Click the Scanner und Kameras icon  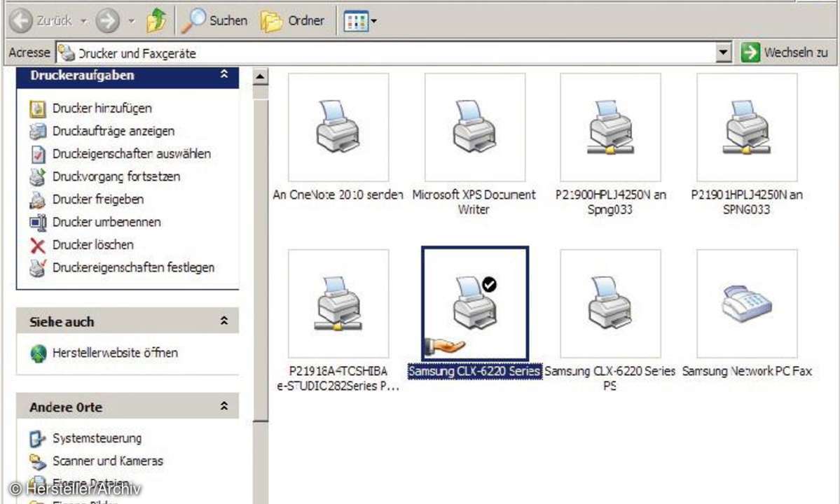pos(38,461)
